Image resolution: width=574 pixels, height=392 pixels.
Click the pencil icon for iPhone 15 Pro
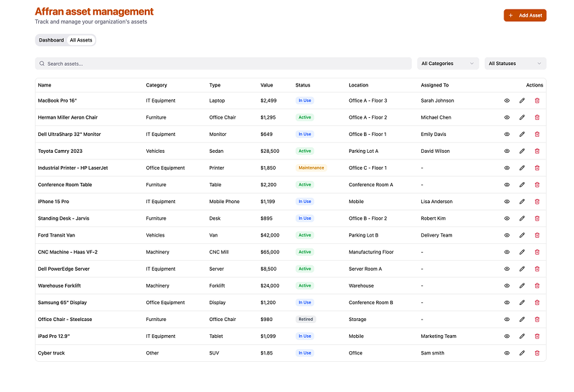(x=522, y=202)
